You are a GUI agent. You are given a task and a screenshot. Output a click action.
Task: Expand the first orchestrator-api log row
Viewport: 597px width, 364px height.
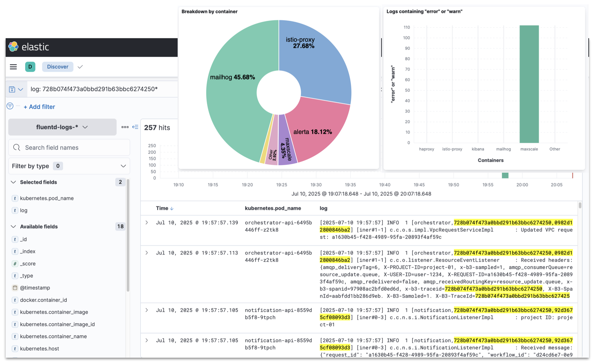[147, 223]
